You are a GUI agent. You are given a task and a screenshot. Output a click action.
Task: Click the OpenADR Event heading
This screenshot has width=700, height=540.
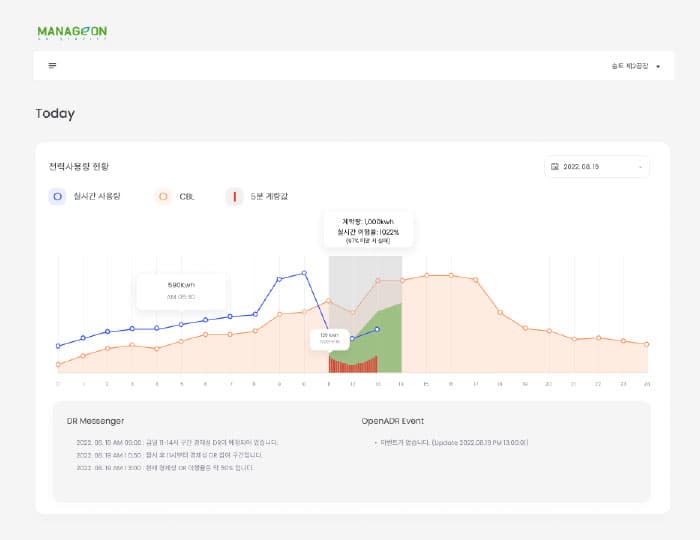[393, 421]
